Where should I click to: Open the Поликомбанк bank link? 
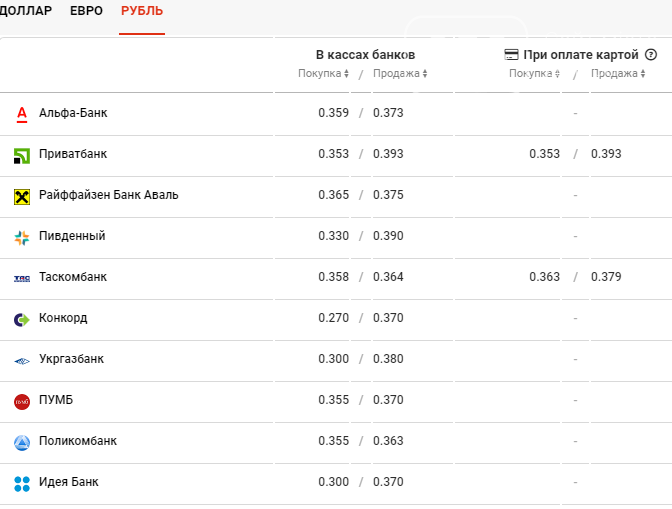78,441
